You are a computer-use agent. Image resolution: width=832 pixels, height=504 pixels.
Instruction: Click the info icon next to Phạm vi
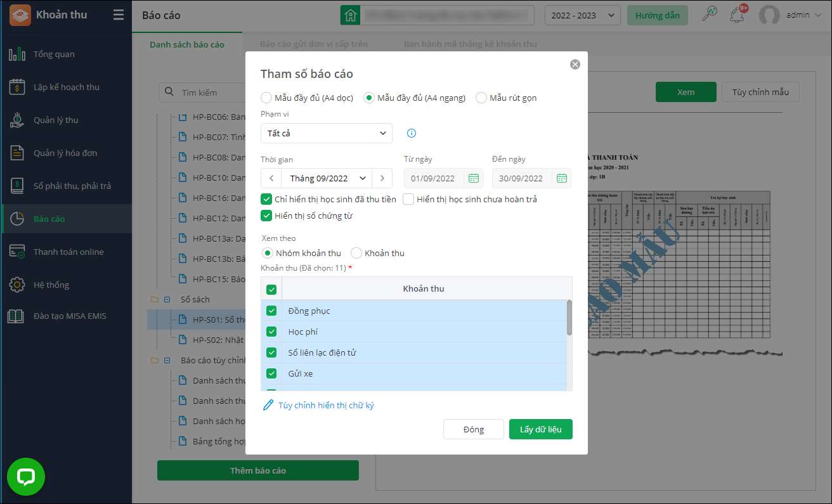tap(411, 133)
